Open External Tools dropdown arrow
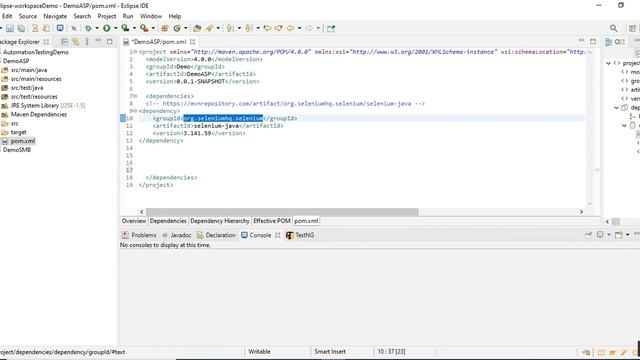640x360 pixels. [153, 28]
